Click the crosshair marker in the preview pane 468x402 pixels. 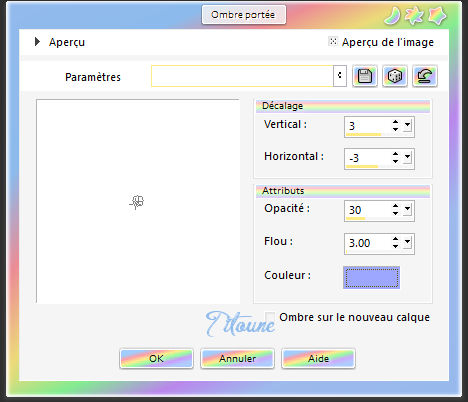coord(137,202)
